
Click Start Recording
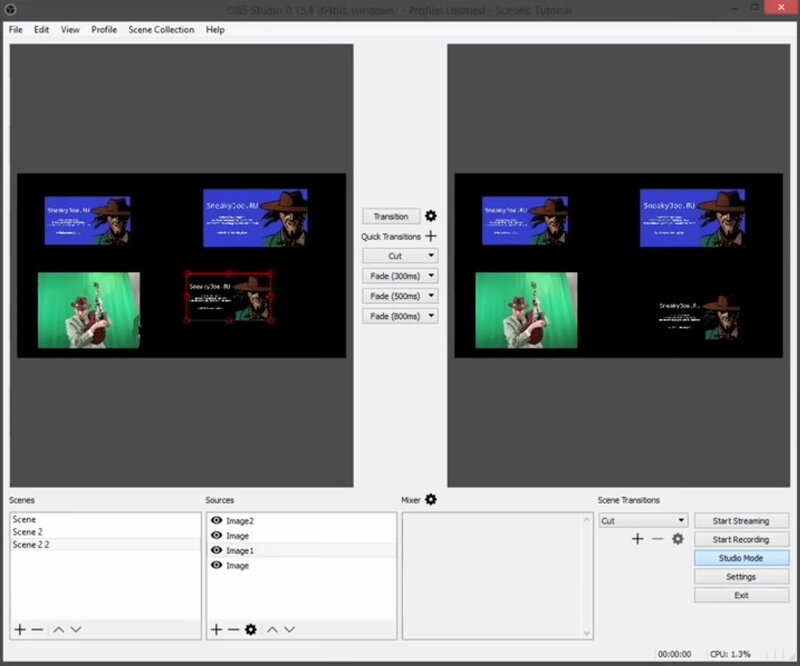point(741,539)
